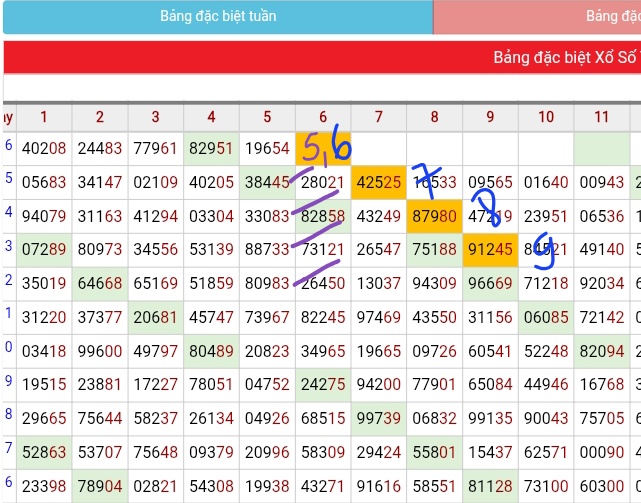Click cell with number 40208
The height and width of the screenshot is (503, 641).
(x=44, y=148)
